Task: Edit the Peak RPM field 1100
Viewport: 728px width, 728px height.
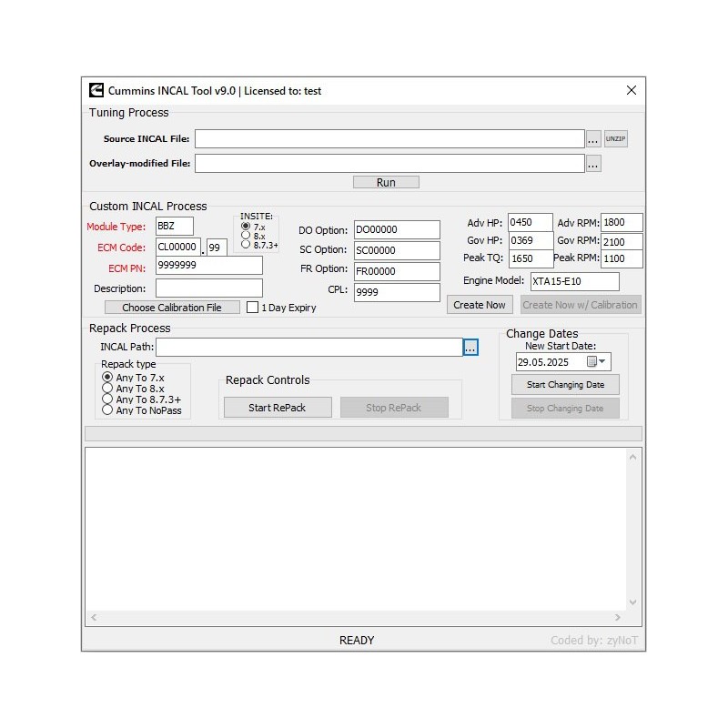Action: click(x=622, y=258)
